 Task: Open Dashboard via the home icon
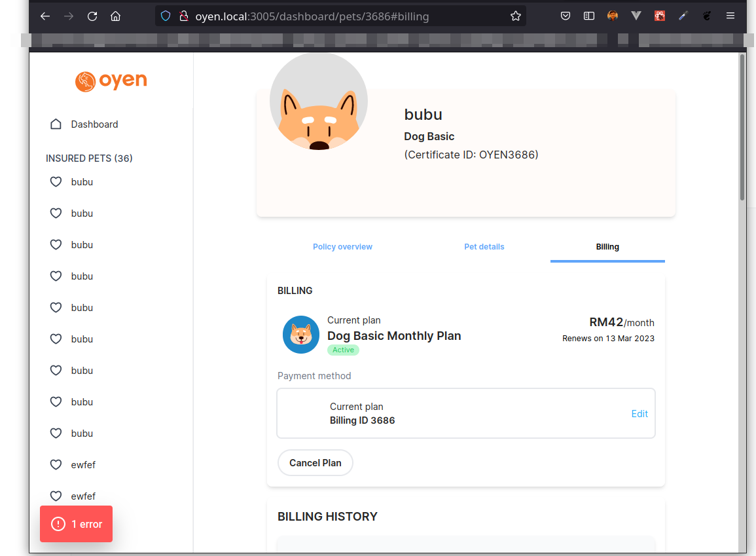(x=56, y=124)
